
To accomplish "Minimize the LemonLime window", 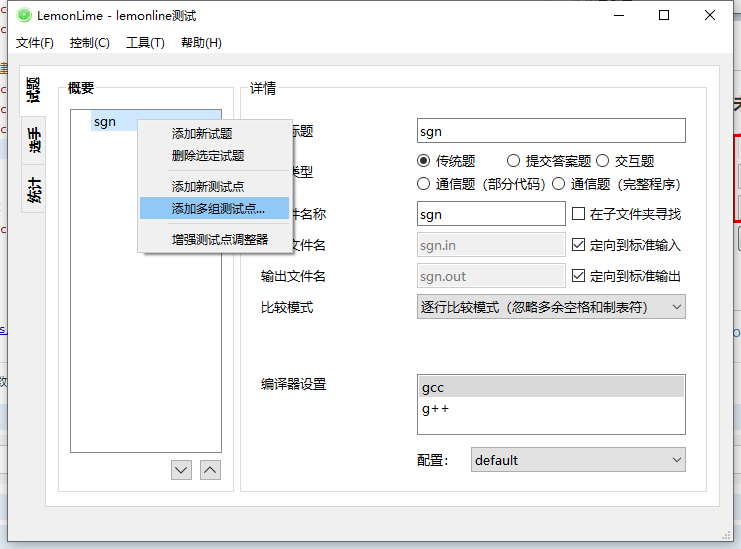I will [619, 16].
